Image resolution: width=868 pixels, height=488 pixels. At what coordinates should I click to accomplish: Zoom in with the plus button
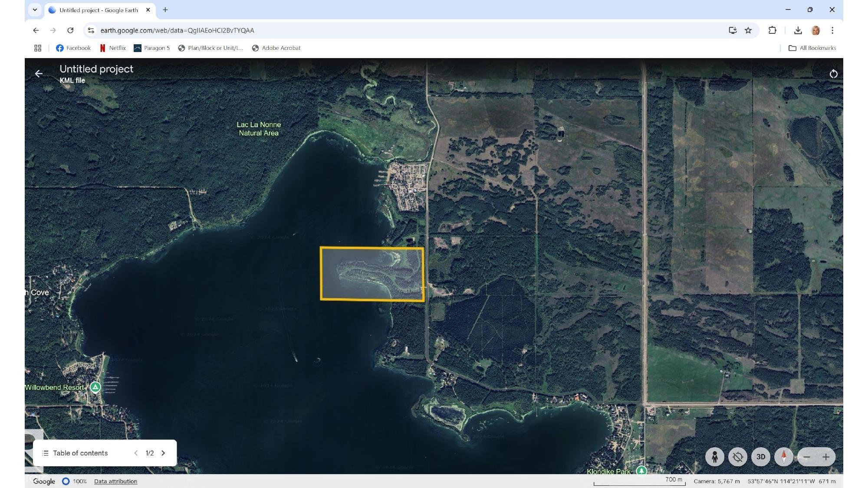826,457
